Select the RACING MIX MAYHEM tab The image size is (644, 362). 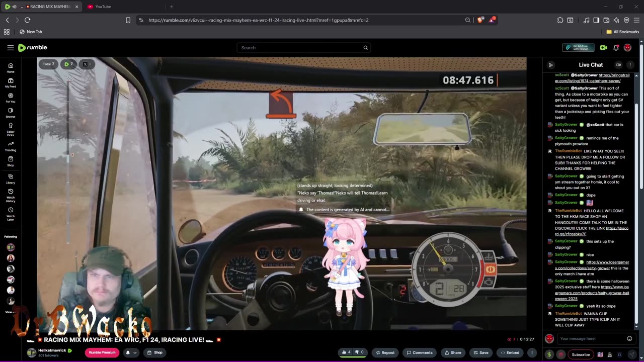coord(41,7)
